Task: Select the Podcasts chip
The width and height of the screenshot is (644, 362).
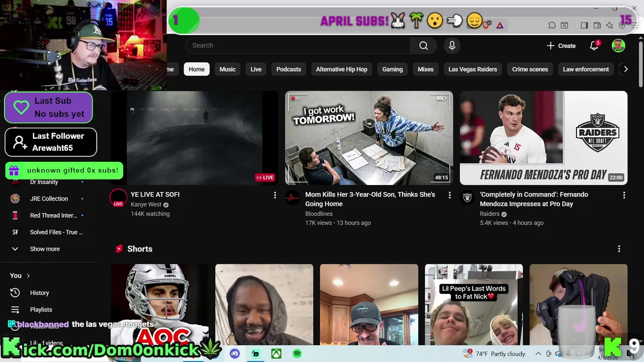Action: click(289, 69)
